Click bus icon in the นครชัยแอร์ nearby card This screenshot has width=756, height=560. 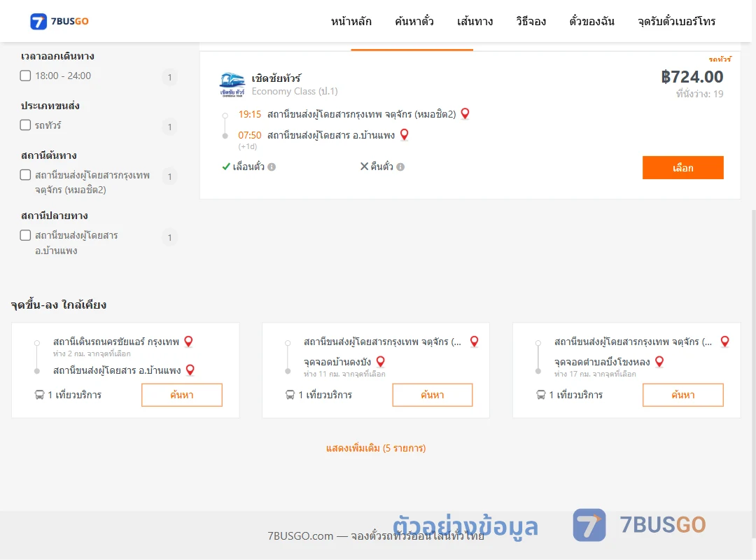tap(39, 395)
